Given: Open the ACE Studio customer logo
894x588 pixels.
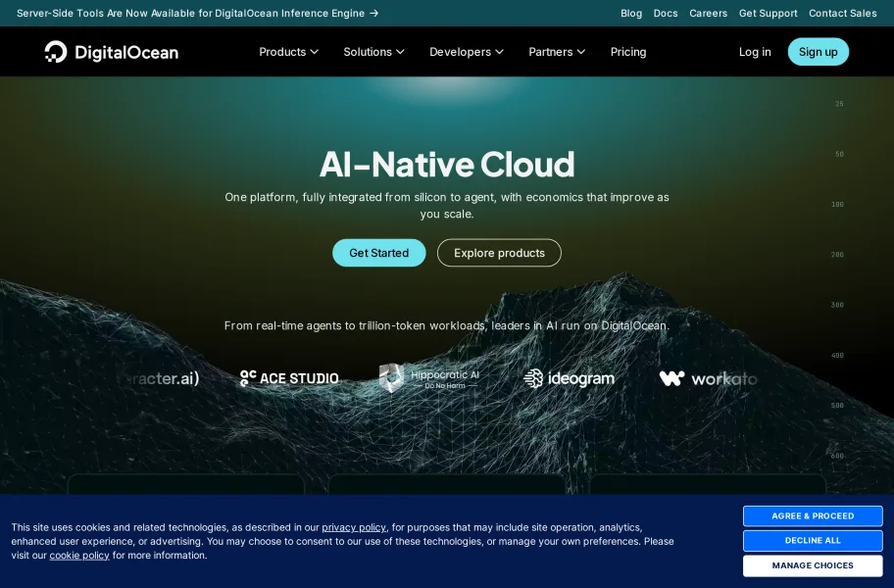Looking at the screenshot, I should tap(289, 378).
